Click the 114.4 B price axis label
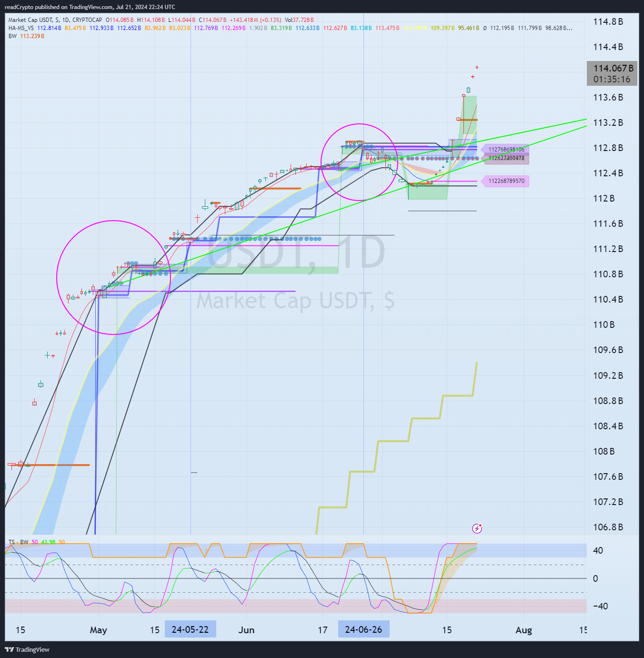 pyautogui.click(x=608, y=47)
